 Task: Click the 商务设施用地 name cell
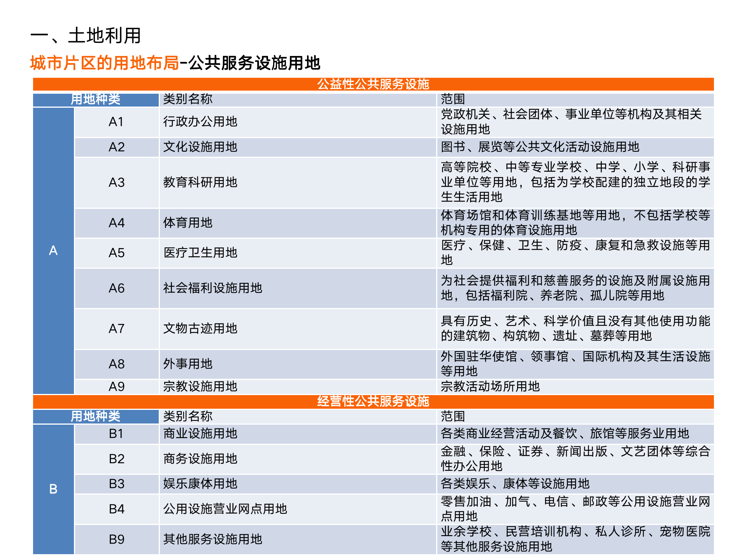coord(200,459)
